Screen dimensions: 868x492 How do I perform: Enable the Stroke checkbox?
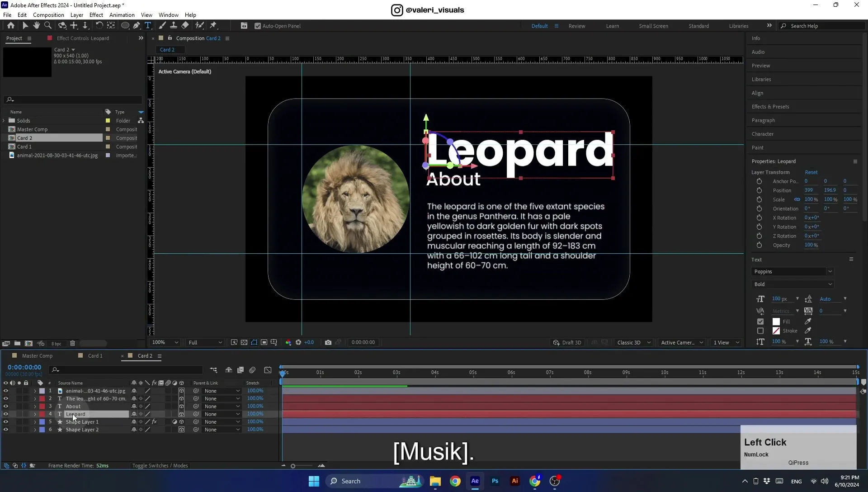pos(760,331)
